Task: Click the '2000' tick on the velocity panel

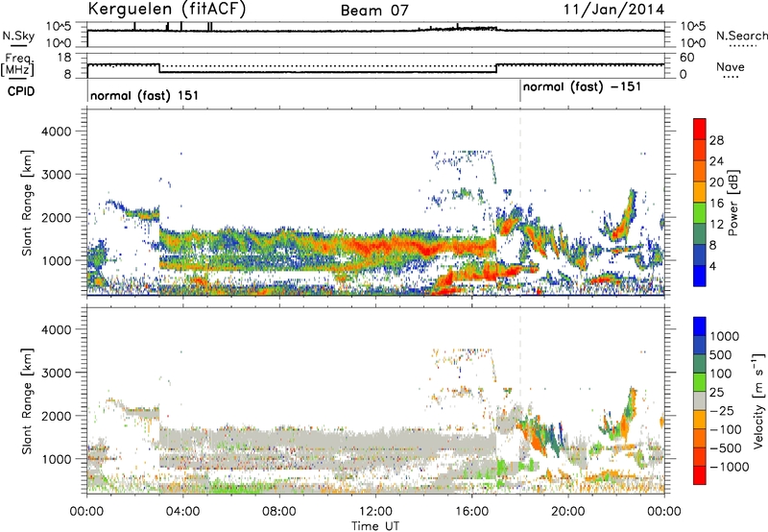Action: pyautogui.click(x=57, y=416)
